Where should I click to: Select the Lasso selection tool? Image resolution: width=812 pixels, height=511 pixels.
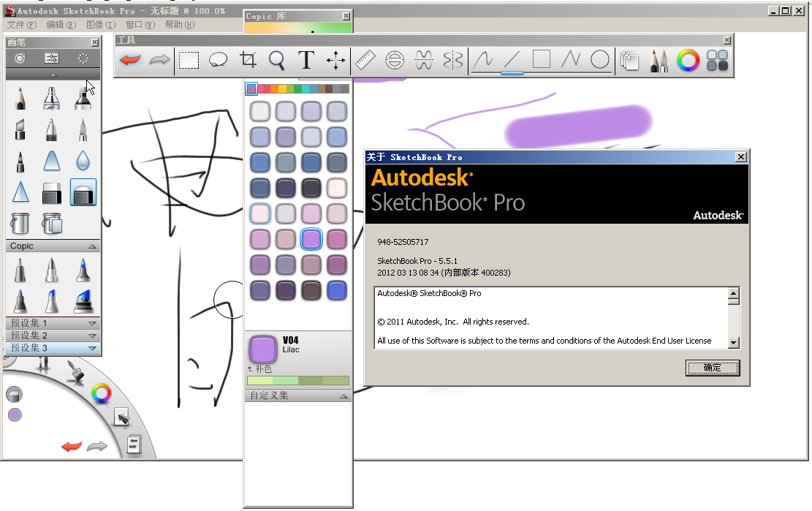(x=218, y=60)
